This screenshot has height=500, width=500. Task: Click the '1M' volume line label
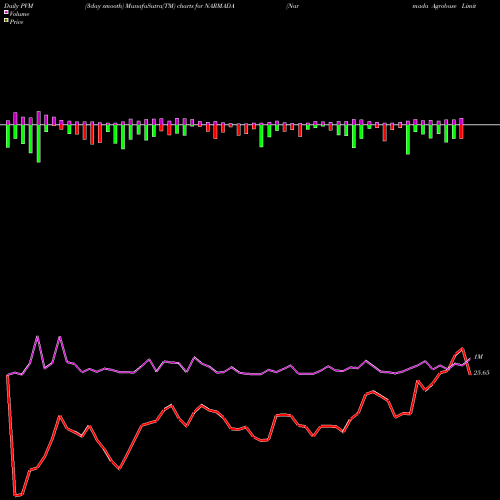[x=478, y=357]
